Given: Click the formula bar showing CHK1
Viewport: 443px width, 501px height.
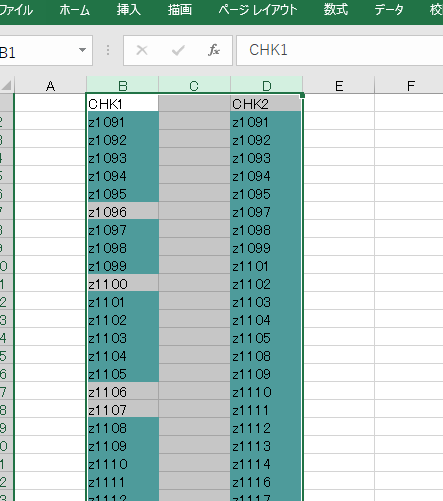Looking at the screenshot, I should pyautogui.click(x=340, y=50).
